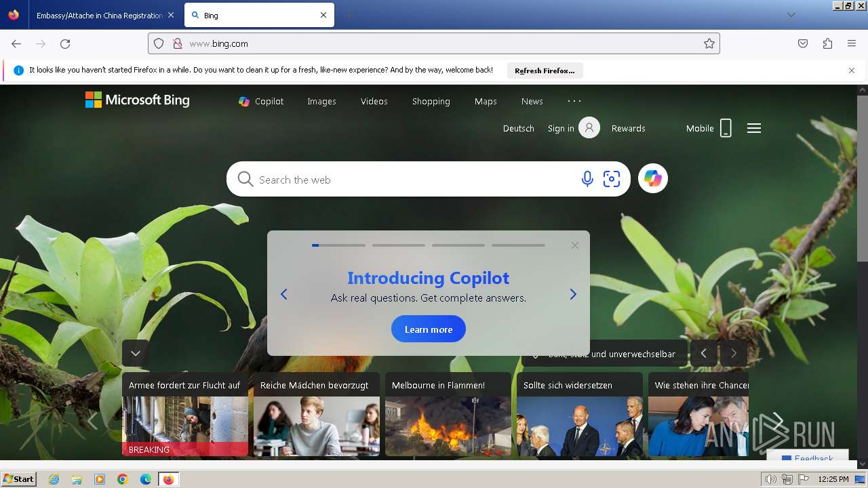Click the Refresh Firefox button
Image resolution: width=868 pixels, height=488 pixels.
pyautogui.click(x=545, y=70)
